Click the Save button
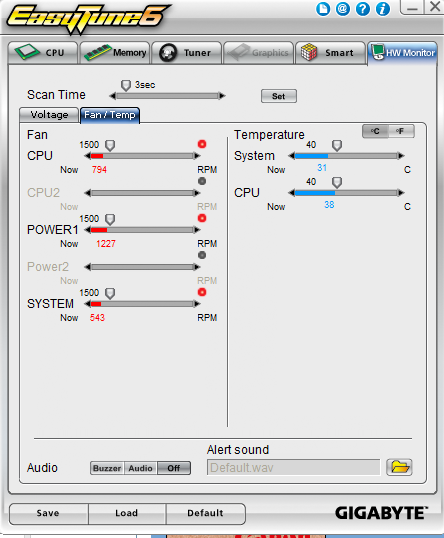This screenshot has width=444, height=538. [x=48, y=513]
